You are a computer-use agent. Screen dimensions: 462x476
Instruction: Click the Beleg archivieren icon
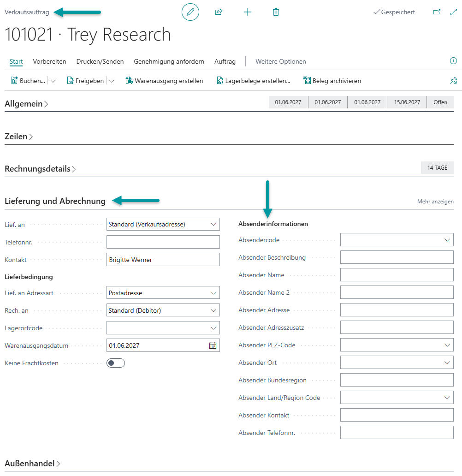[307, 80]
